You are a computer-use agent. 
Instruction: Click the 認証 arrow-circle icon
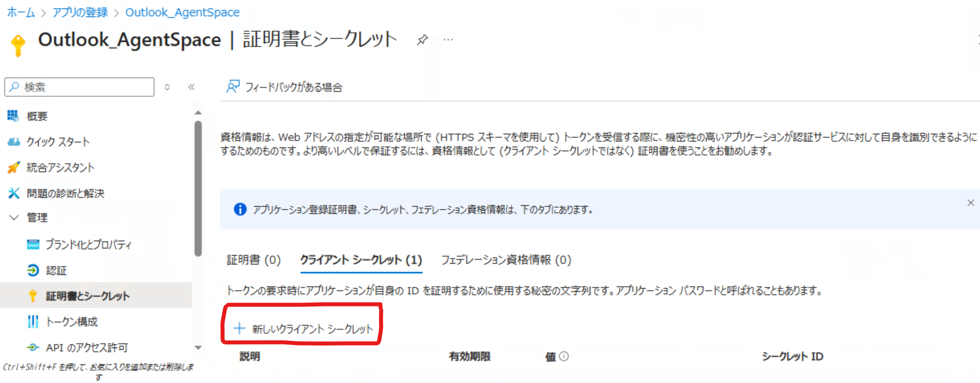click(x=33, y=270)
